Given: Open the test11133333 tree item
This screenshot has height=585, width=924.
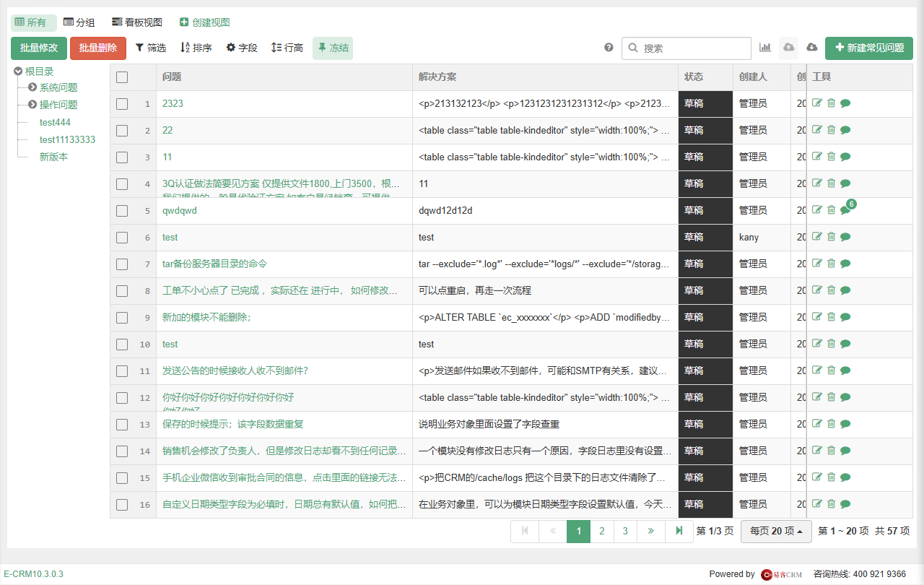Looking at the screenshot, I should pos(67,139).
